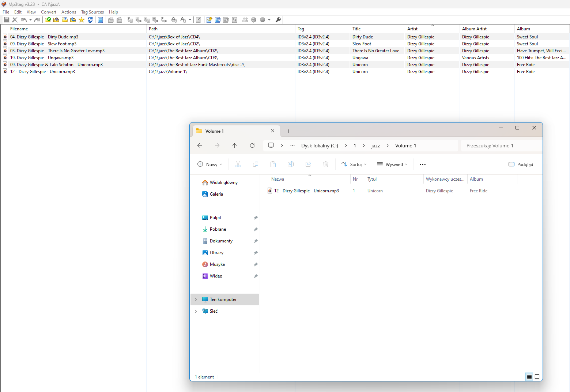Open 'Pobrane' in Explorer sidebar
The image size is (570, 392).
click(x=218, y=229)
